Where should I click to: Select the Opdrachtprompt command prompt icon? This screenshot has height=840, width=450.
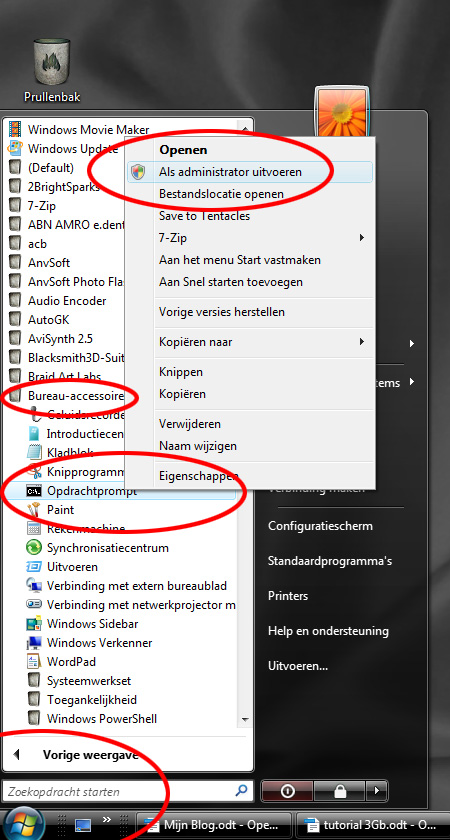[x=34, y=490]
